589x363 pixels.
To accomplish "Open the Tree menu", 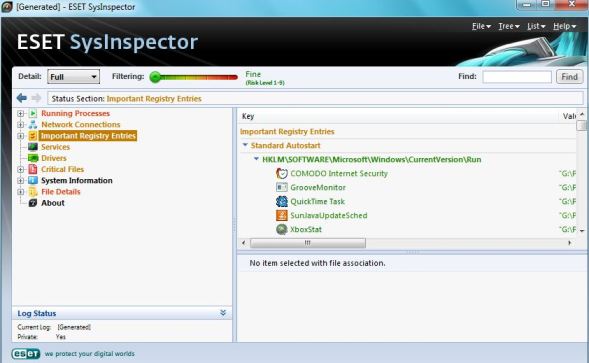I will click(x=509, y=26).
